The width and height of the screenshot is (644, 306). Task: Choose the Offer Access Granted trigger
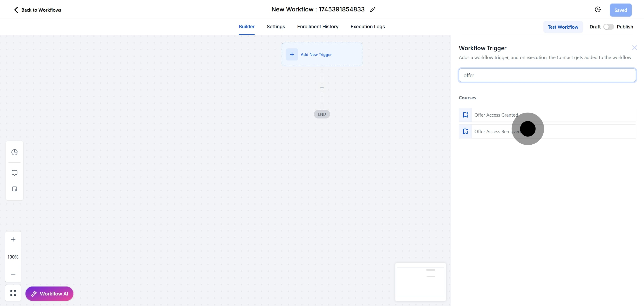click(x=496, y=115)
